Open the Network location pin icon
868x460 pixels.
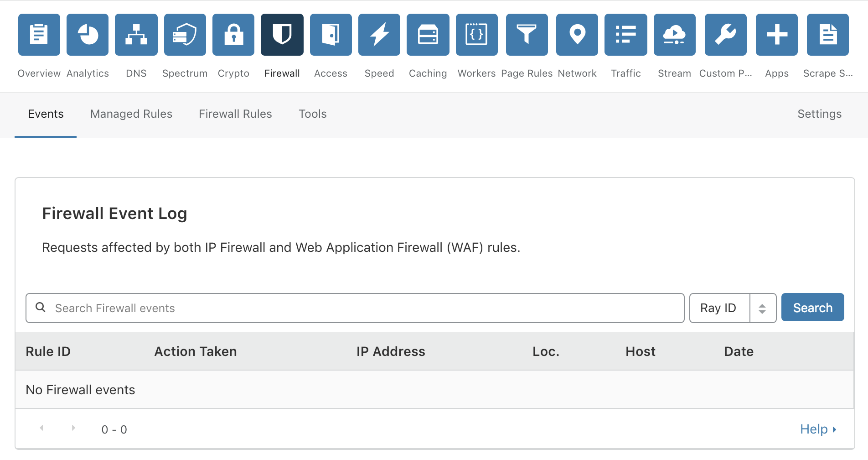pos(577,35)
